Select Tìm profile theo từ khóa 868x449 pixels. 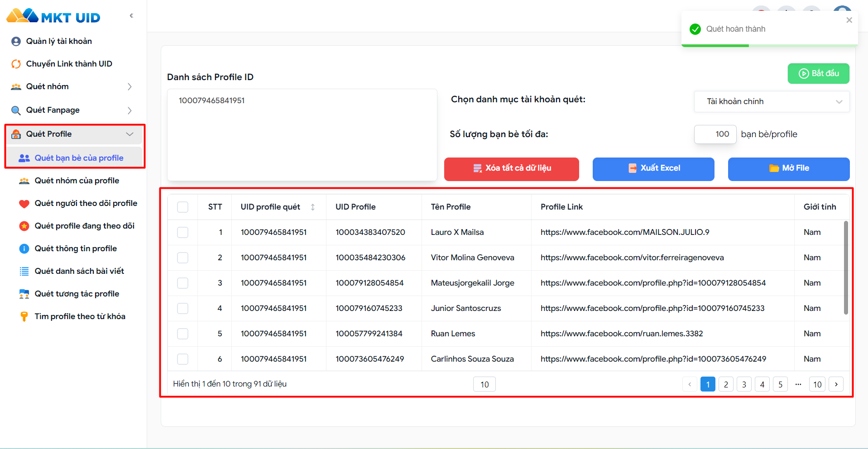click(x=80, y=316)
